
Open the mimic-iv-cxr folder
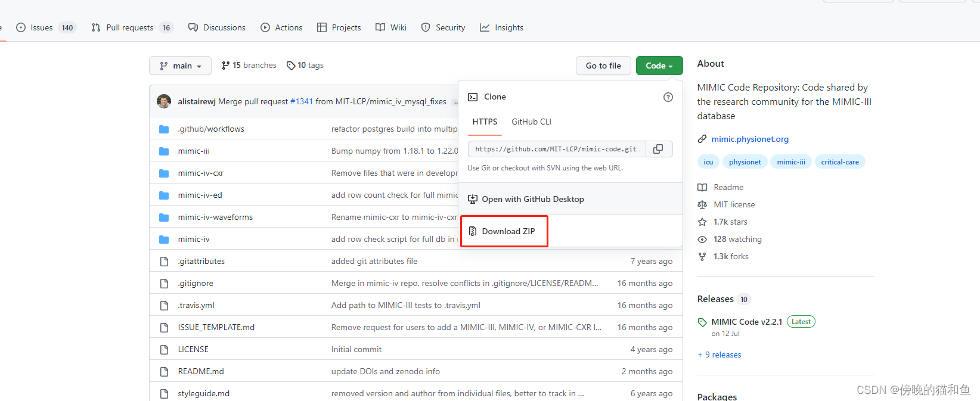(x=201, y=173)
